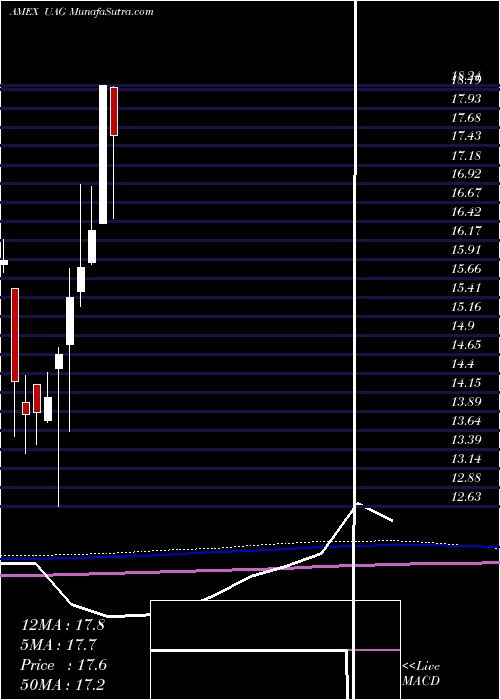Click the 17.93 price axis label
This screenshot has height=700, width=500.
click(x=466, y=99)
